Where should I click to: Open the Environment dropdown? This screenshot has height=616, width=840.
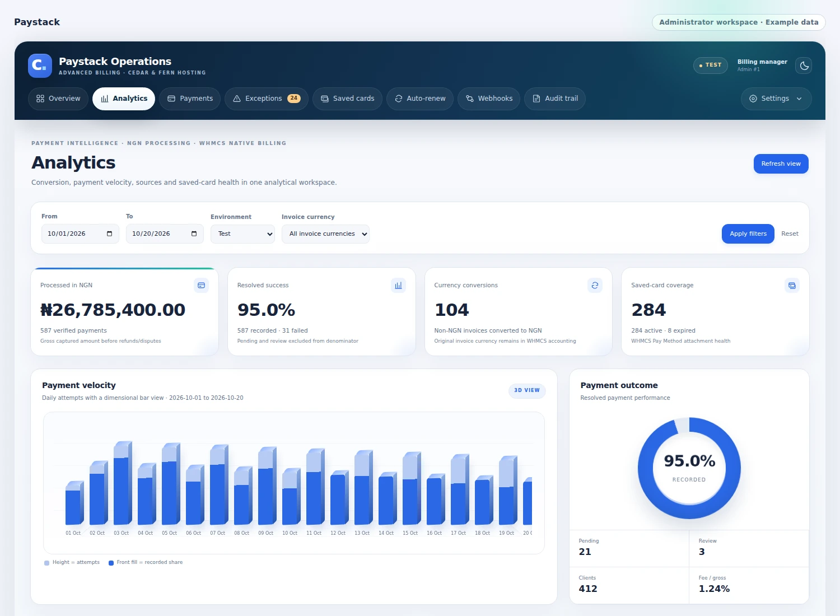tap(242, 234)
